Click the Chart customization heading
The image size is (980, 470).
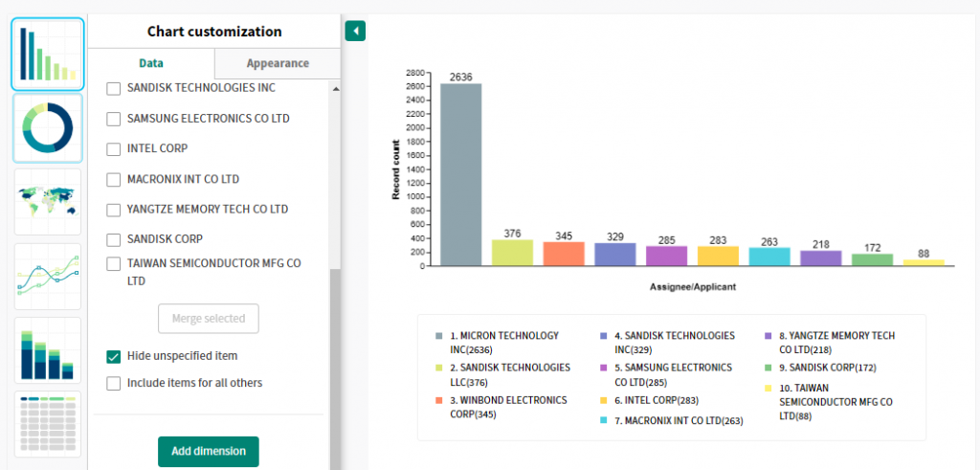coord(214,32)
